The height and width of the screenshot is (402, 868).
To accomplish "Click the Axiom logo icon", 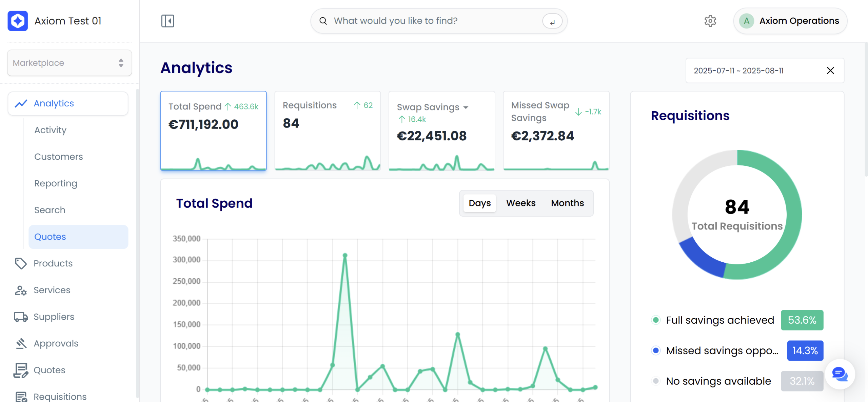I will pyautogui.click(x=18, y=21).
